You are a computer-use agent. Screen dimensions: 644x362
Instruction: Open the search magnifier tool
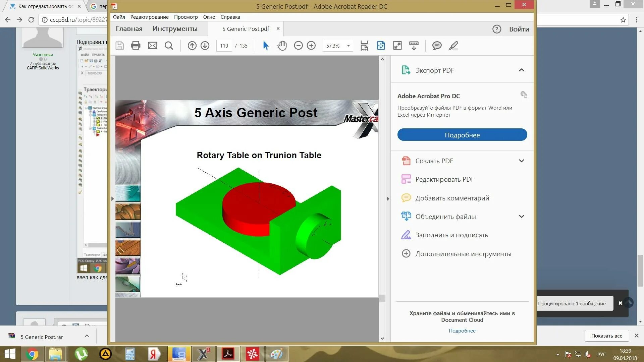point(169,46)
